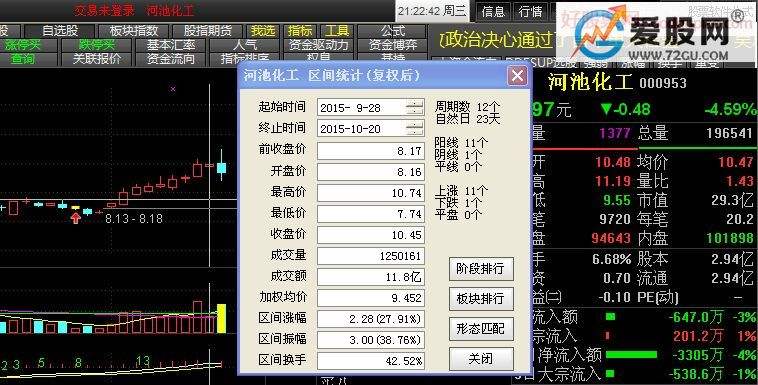The image size is (758, 385).
Task: Click the green 跌停买 button
Action: [97, 45]
